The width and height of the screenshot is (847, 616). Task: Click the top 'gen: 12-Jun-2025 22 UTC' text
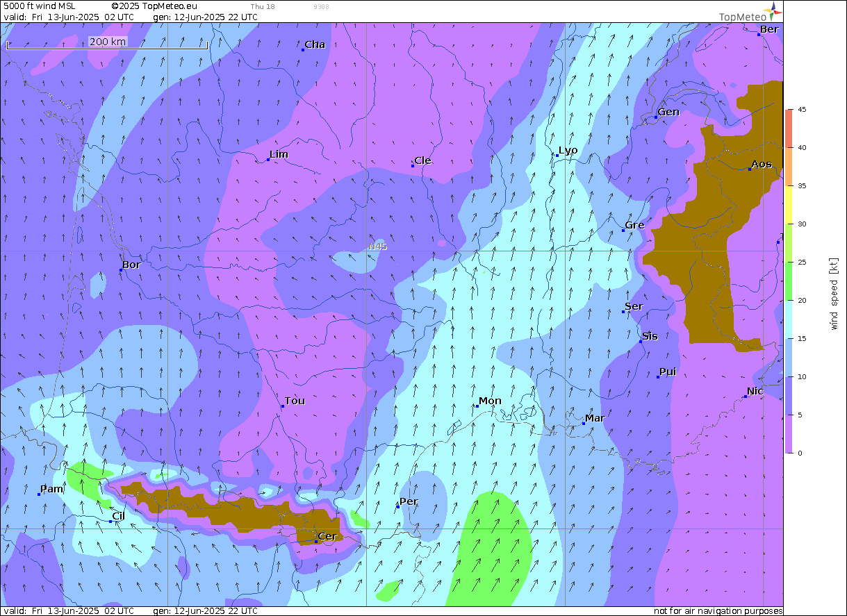click(205, 17)
